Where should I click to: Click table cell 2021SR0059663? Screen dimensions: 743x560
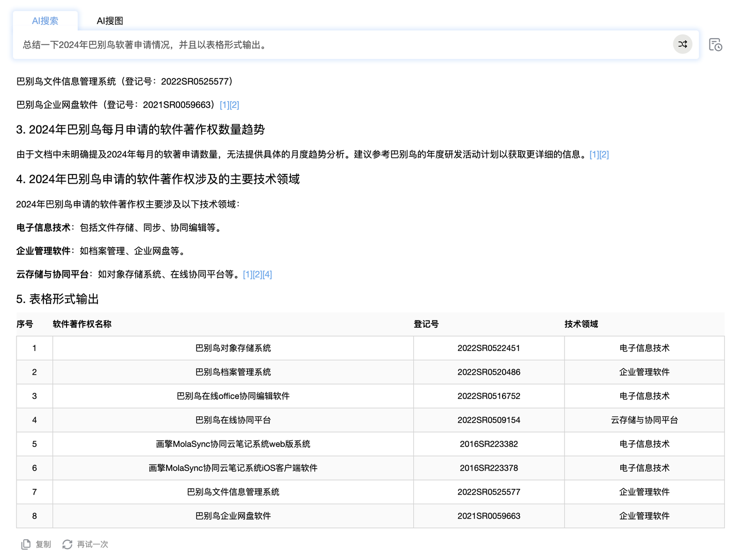(x=489, y=516)
